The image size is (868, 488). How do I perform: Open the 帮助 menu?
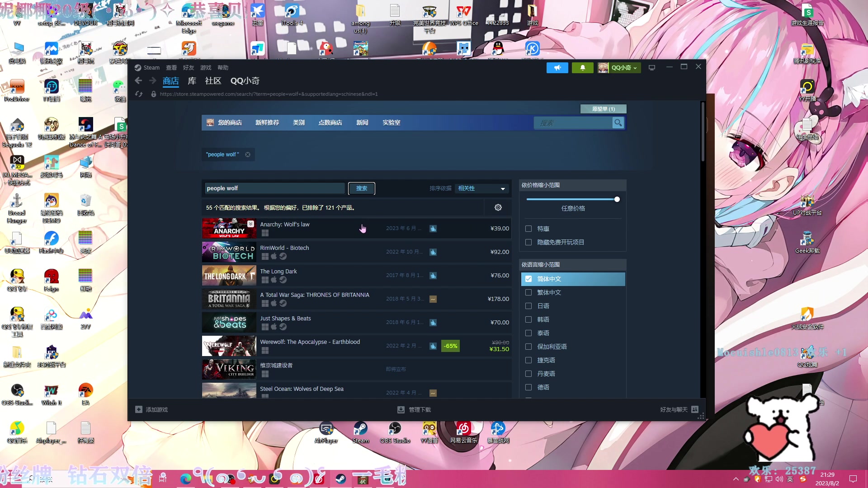(x=223, y=68)
